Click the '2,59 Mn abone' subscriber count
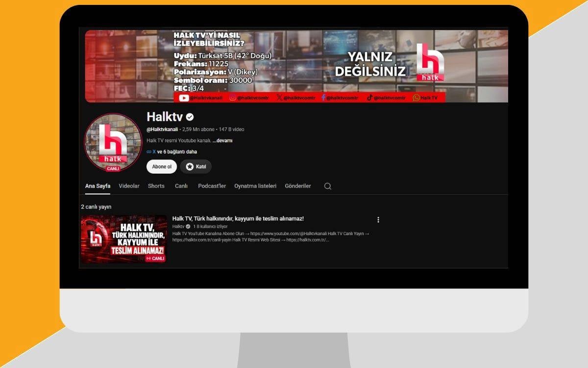Viewport: 588px width, 368px height. point(198,130)
